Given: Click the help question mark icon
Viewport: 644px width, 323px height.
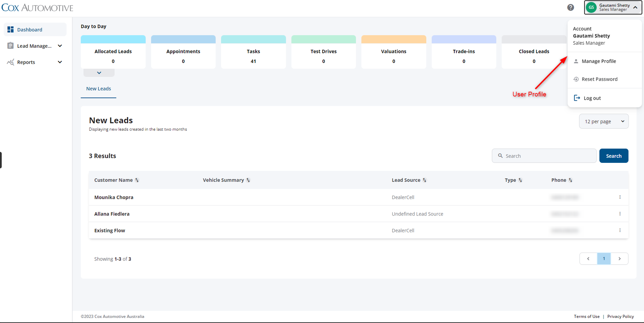Looking at the screenshot, I should 570,8.
